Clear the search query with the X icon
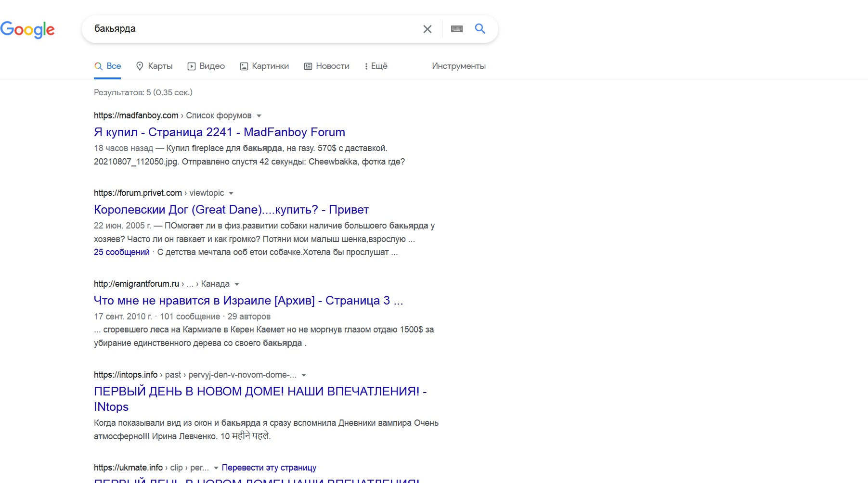This screenshot has width=868, height=483. click(x=427, y=29)
